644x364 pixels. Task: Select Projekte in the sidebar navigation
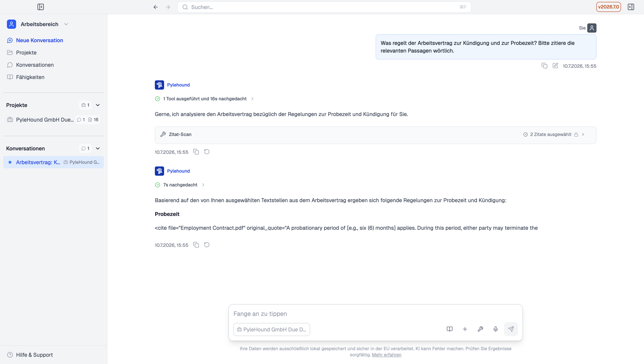tap(26, 53)
